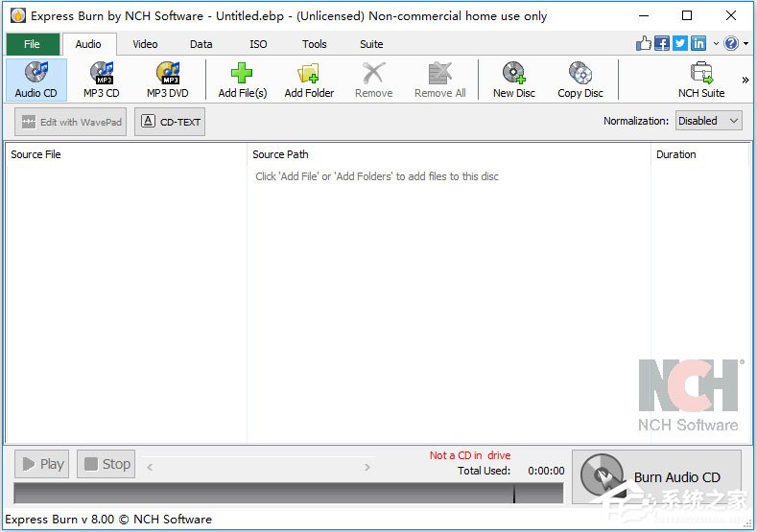
Task: Click the Stop button
Action: click(106, 464)
